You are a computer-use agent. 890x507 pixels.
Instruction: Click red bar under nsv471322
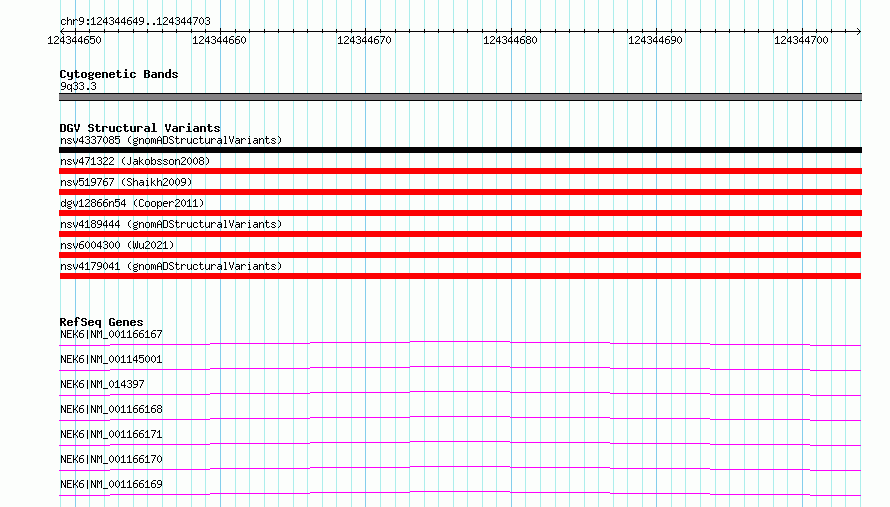460,171
